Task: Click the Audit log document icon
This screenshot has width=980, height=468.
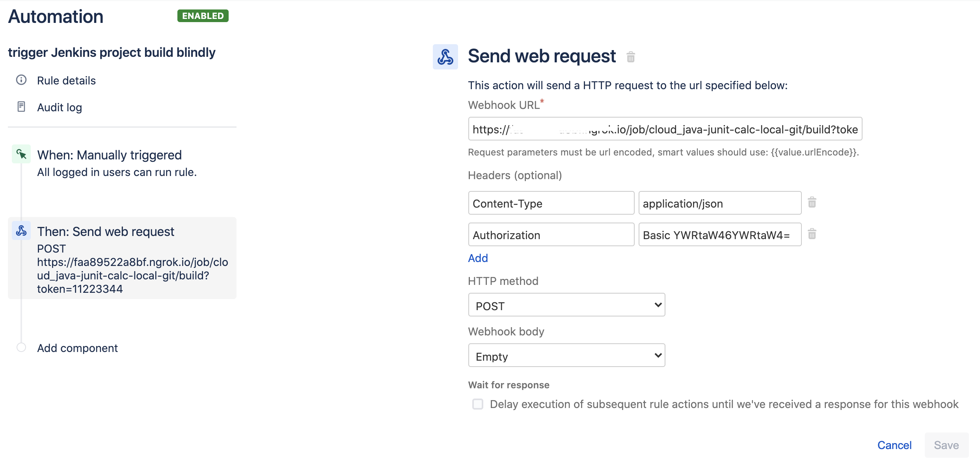Action: point(21,107)
